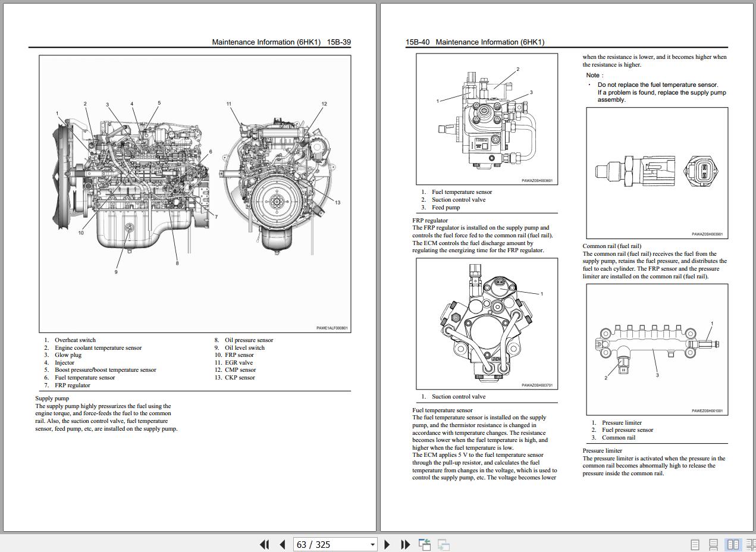Switch to continuous page scrolling layout

coord(714,544)
